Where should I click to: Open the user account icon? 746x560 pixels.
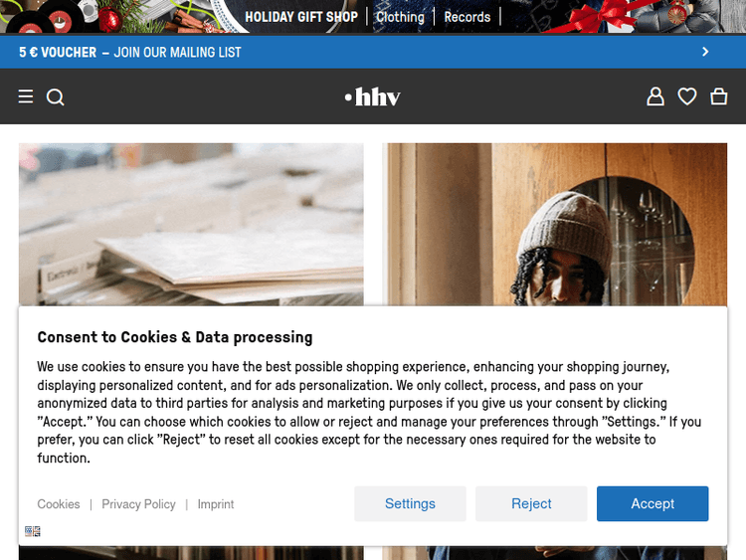click(655, 96)
